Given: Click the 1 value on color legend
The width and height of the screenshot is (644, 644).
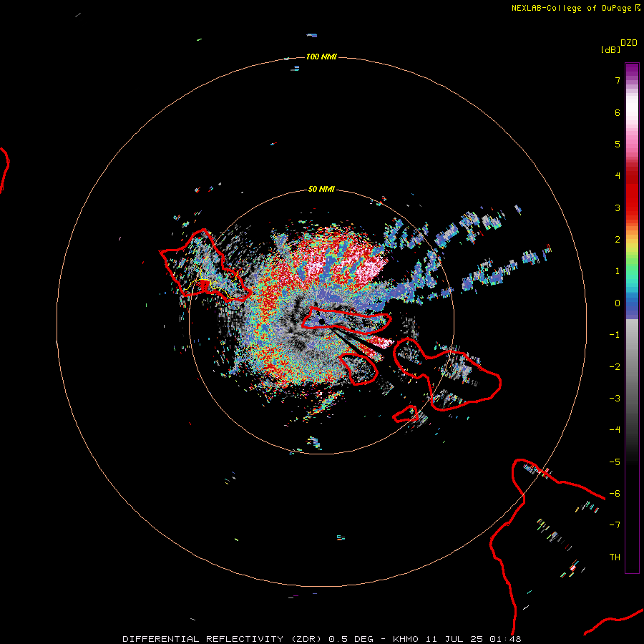Looking at the screenshot, I should point(618,271).
